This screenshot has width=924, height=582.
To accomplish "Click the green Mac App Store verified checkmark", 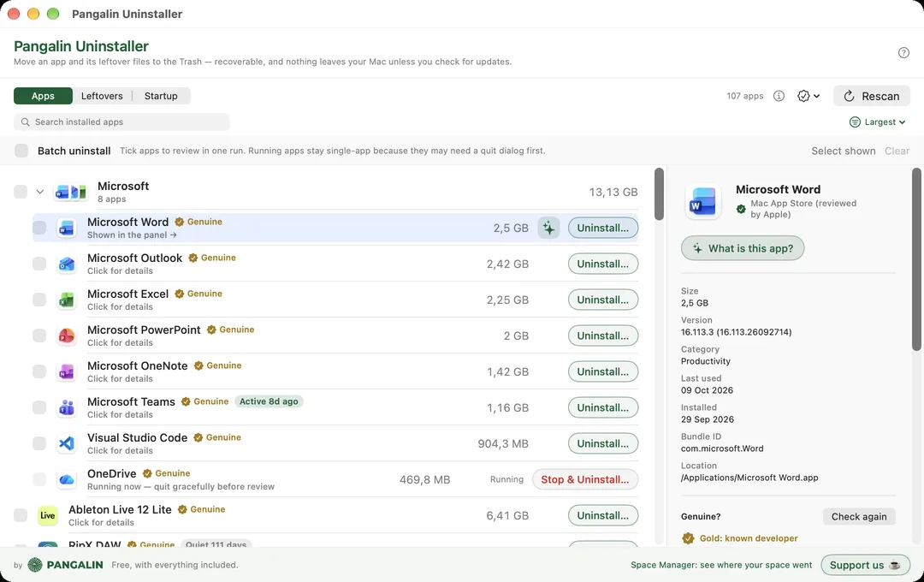I will [x=741, y=209].
